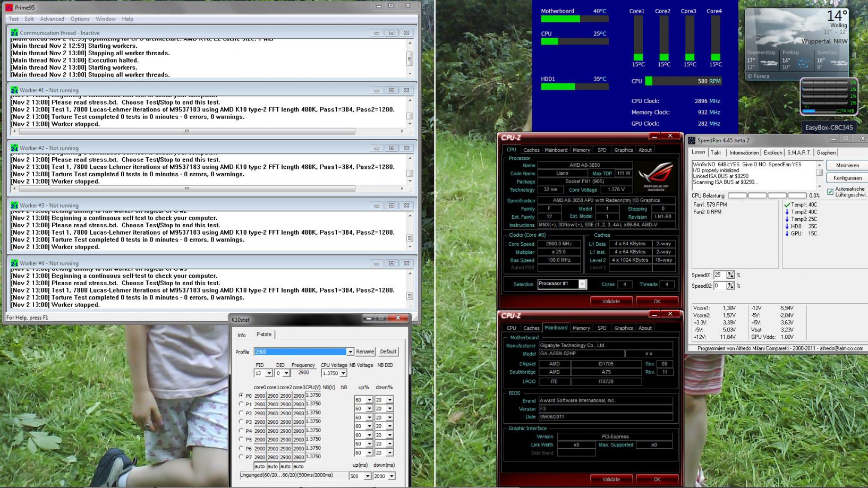Screen dimensions: 868x488
Task: Click the Wuppertal, NRW location text
Action: (824, 41)
